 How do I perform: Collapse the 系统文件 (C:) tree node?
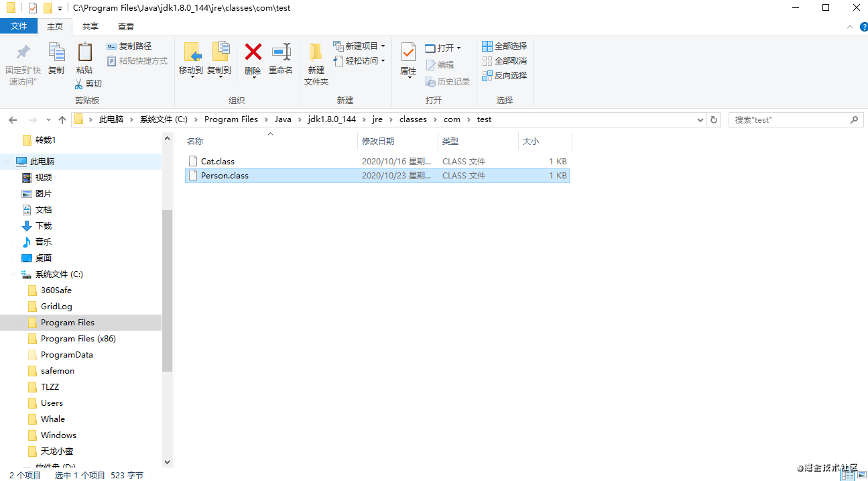click(x=13, y=274)
